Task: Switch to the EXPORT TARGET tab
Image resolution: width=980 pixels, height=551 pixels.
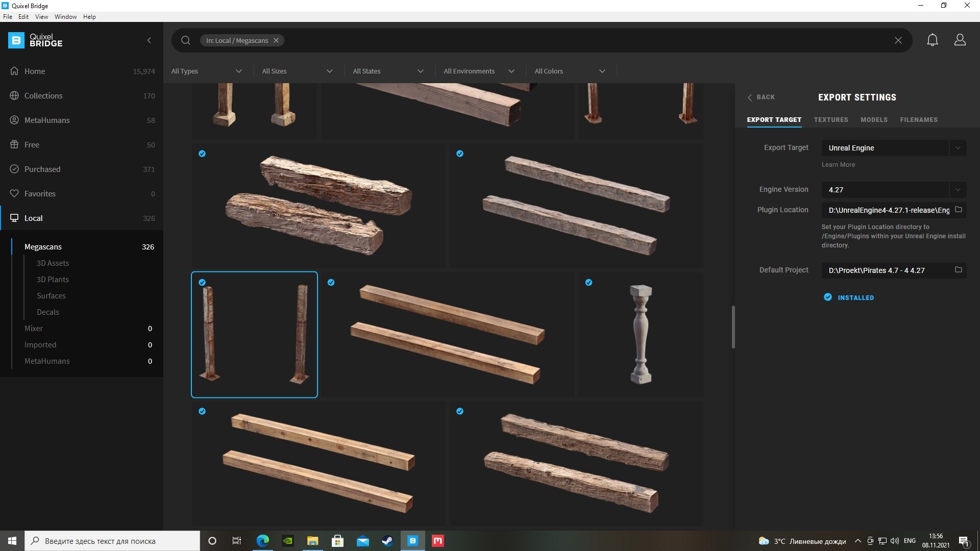Action: point(774,120)
